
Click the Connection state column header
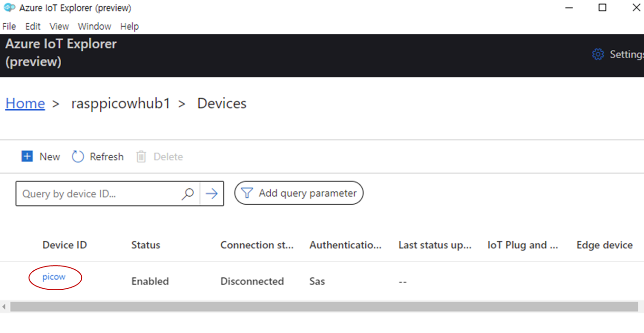tap(256, 245)
